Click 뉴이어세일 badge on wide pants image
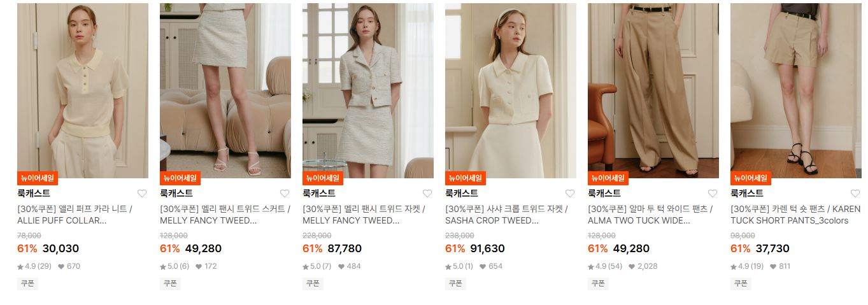The height and width of the screenshot is (305, 868). pyautogui.click(x=608, y=178)
